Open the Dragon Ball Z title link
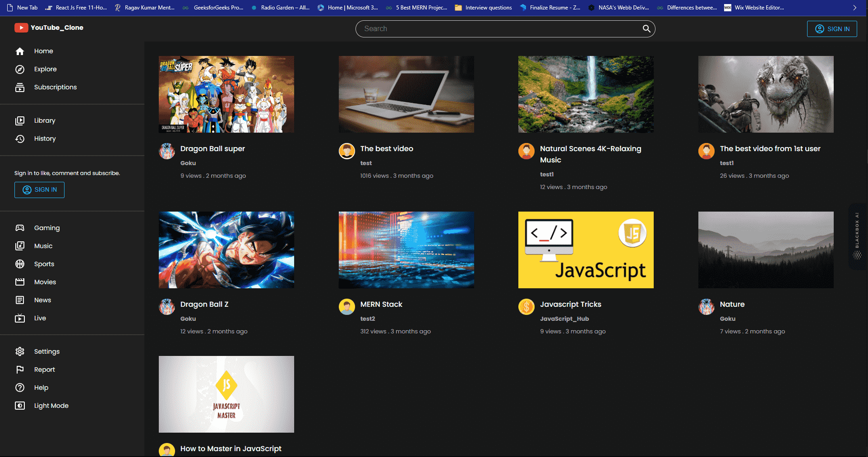 click(x=204, y=304)
